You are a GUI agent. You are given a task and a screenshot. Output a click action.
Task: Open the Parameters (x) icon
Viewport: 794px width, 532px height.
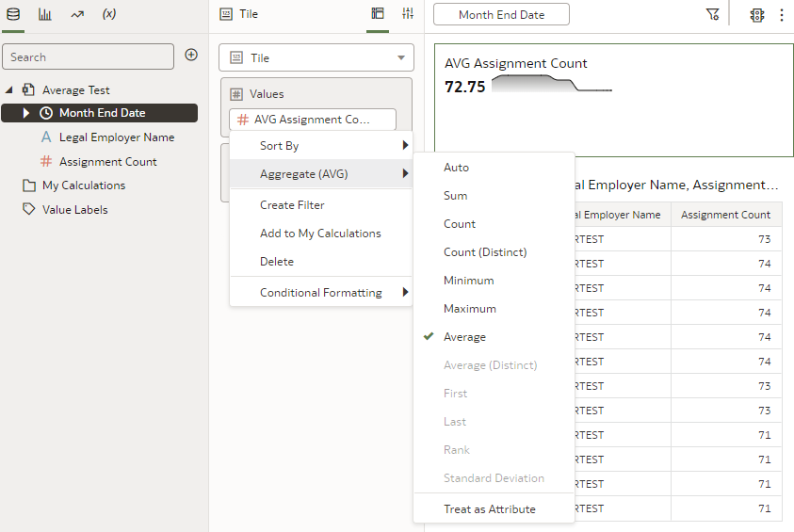click(x=109, y=14)
